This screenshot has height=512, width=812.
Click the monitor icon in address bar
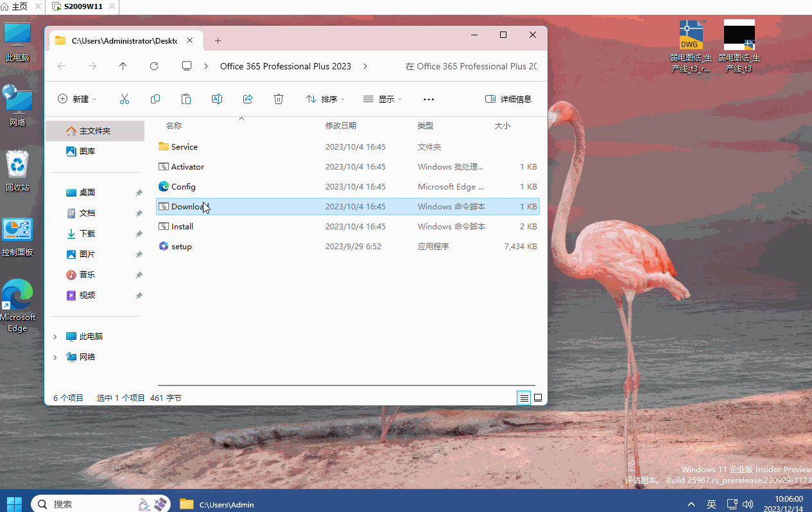[x=187, y=66]
